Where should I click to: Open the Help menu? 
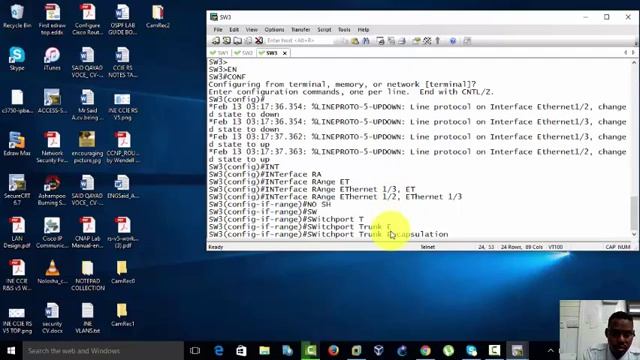[363, 30]
